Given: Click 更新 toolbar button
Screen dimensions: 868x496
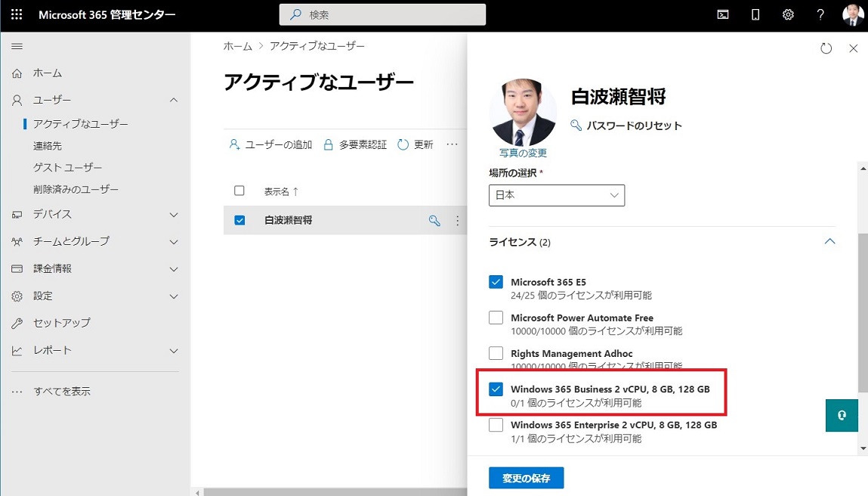Looking at the screenshot, I should [x=415, y=144].
